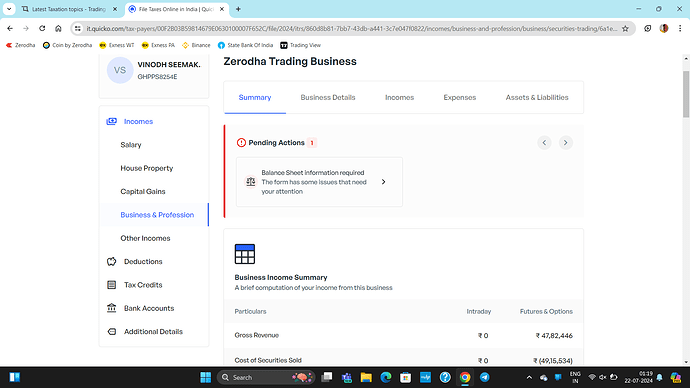Select the Tax Credits icon
The image size is (690, 388).
tap(111, 285)
